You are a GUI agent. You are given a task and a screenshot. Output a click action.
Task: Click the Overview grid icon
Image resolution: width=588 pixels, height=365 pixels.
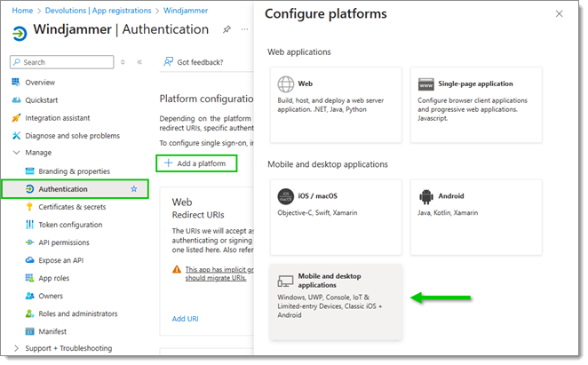pyautogui.click(x=16, y=82)
